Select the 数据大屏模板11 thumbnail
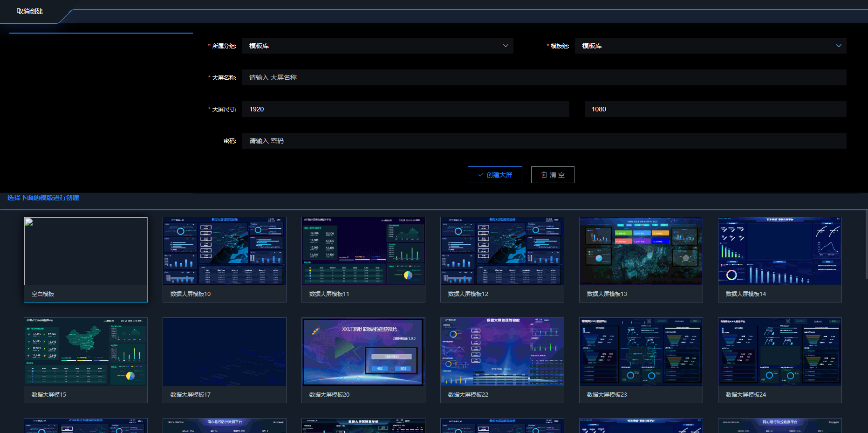The width and height of the screenshot is (868, 433). [363, 251]
